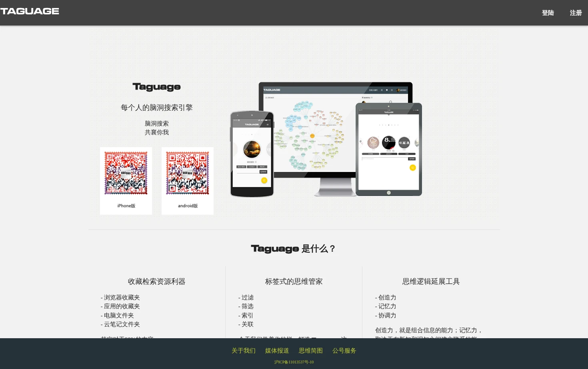Select heading 每个人的脑洞搜索引擎

[x=157, y=108]
